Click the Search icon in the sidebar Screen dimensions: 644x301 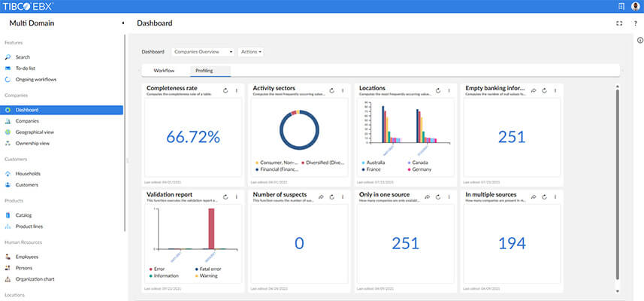click(8, 57)
